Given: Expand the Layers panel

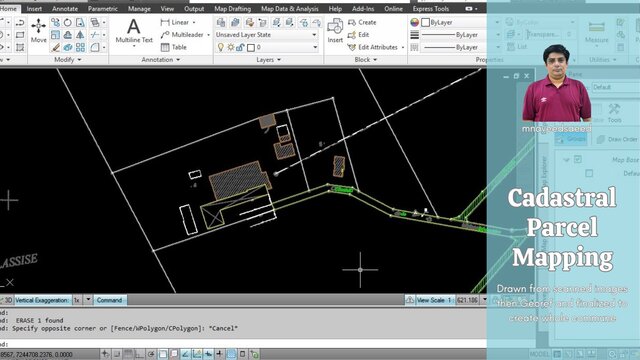Looking at the screenshot, I should (269, 60).
